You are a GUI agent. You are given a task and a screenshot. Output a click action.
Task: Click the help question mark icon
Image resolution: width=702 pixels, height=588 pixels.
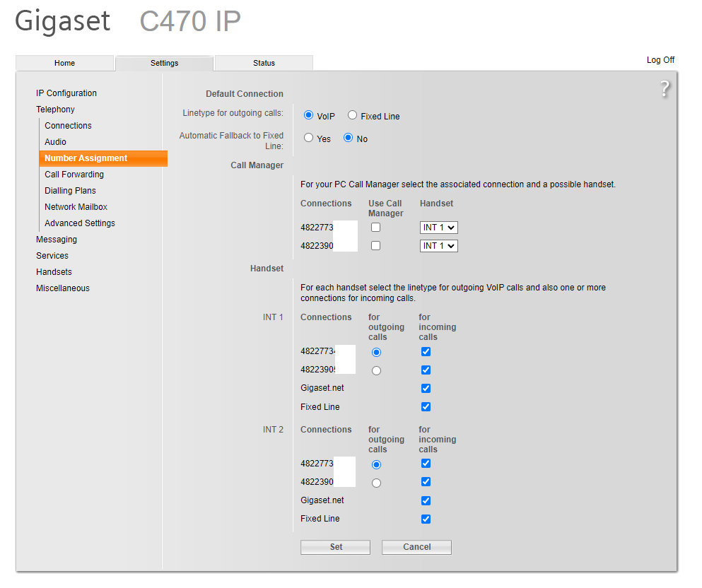pyautogui.click(x=664, y=89)
